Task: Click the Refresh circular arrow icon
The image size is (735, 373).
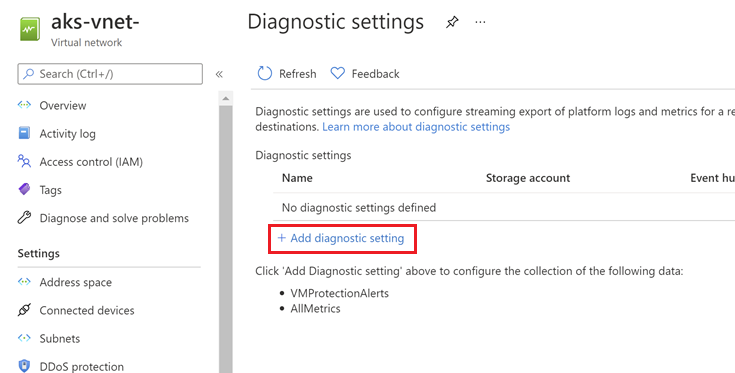Action: (x=265, y=74)
